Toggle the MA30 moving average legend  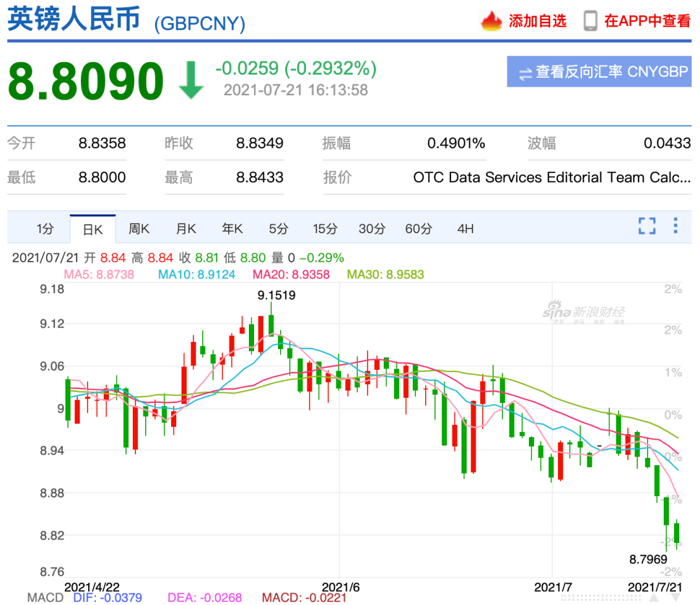(x=385, y=275)
